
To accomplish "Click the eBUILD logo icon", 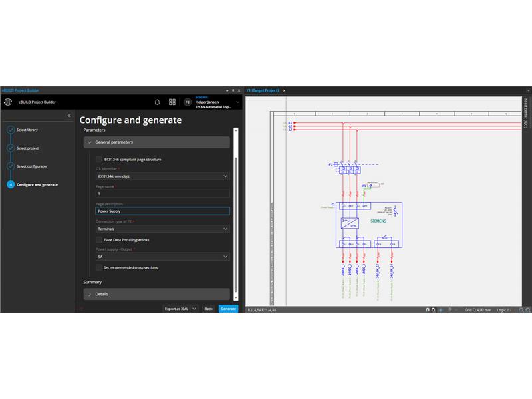I will pyautogui.click(x=8, y=102).
